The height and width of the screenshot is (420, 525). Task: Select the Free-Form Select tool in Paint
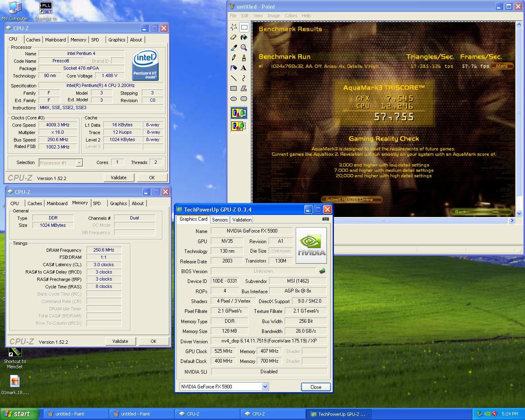tap(234, 27)
